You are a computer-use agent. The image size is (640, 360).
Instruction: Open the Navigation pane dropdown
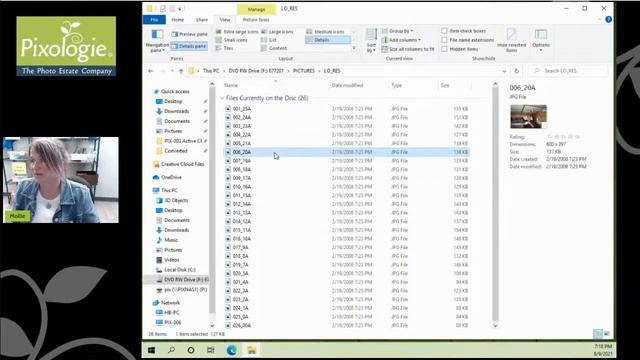click(157, 41)
